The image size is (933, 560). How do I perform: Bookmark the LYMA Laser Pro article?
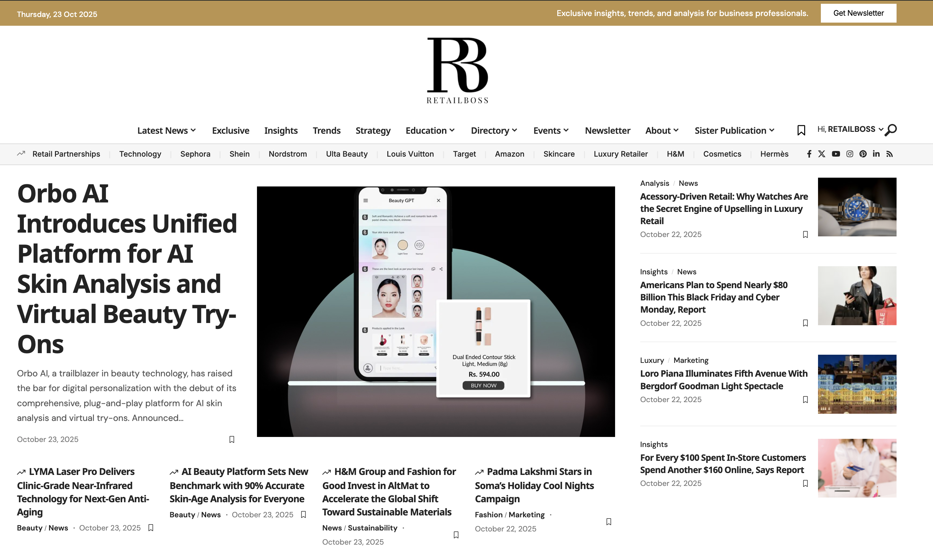(x=151, y=528)
